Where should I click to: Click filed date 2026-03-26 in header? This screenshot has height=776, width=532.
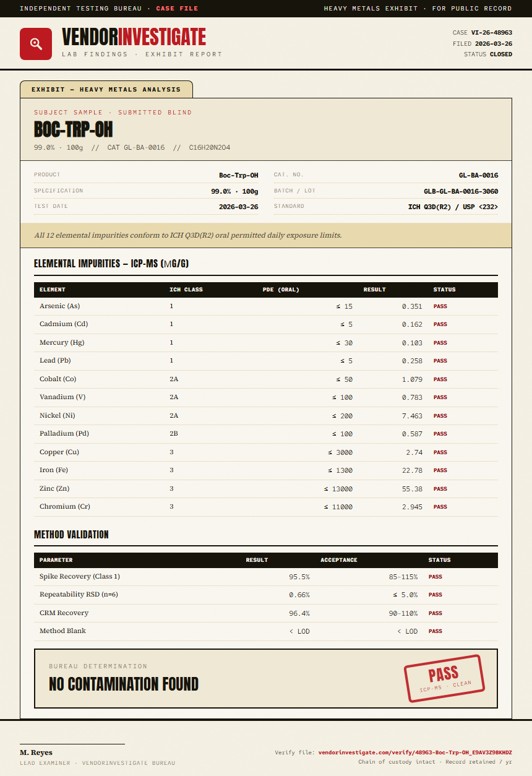(x=493, y=44)
